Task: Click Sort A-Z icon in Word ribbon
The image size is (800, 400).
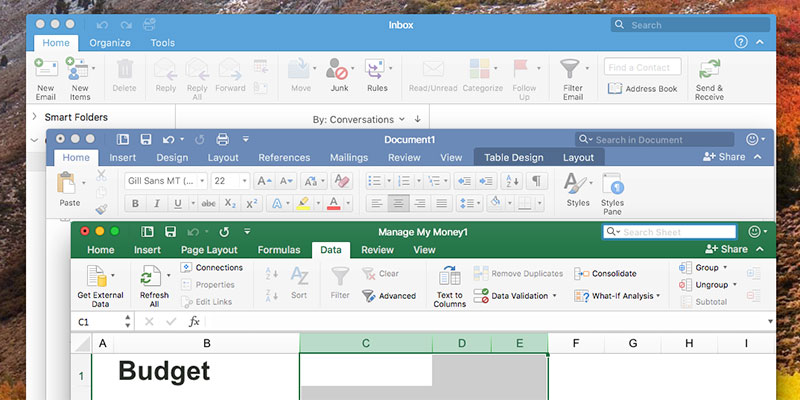Action: point(511,181)
